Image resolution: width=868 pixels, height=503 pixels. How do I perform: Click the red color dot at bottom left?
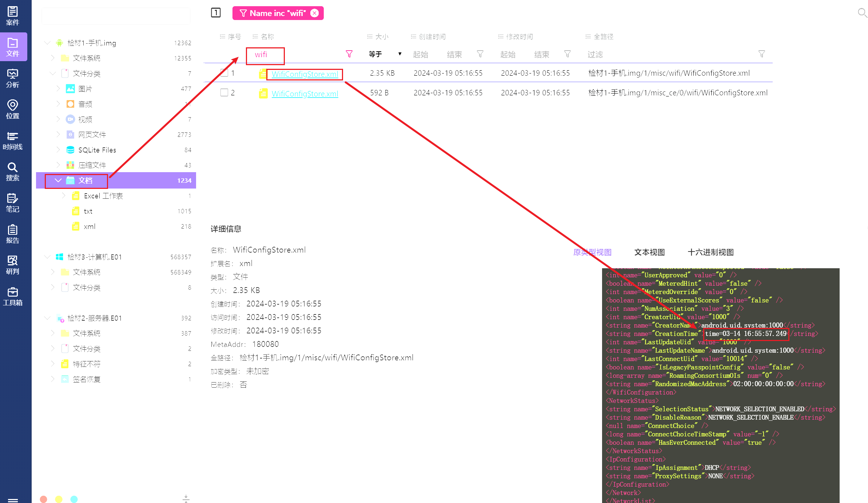(44, 499)
